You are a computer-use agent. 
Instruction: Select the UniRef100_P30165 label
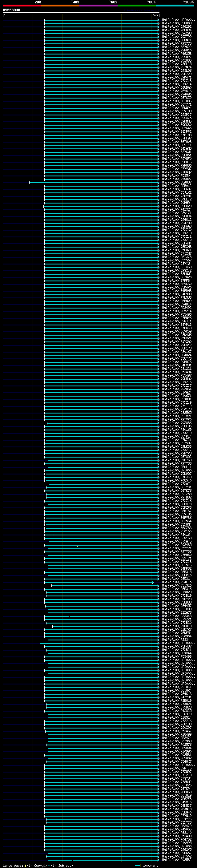pyautogui.click(x=177, y=531)
